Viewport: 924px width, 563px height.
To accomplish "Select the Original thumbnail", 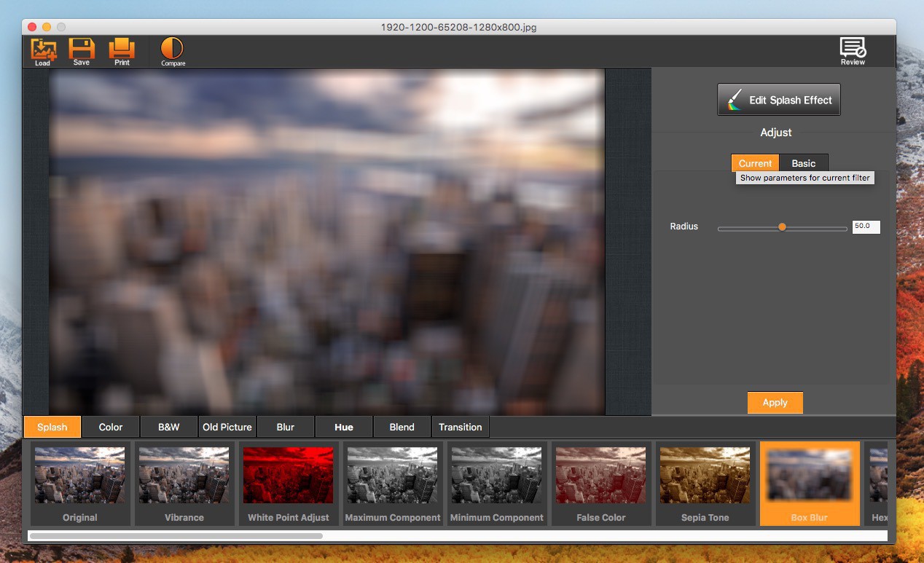I will click(x=80, y=482).
